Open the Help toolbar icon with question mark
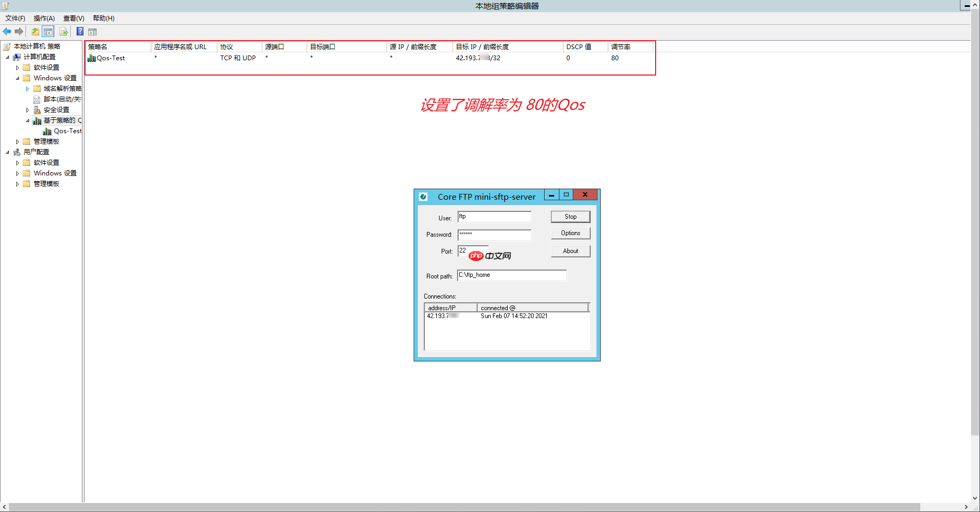Image resolution: width=980 pixels, height=512 pixels. [79, 31]
